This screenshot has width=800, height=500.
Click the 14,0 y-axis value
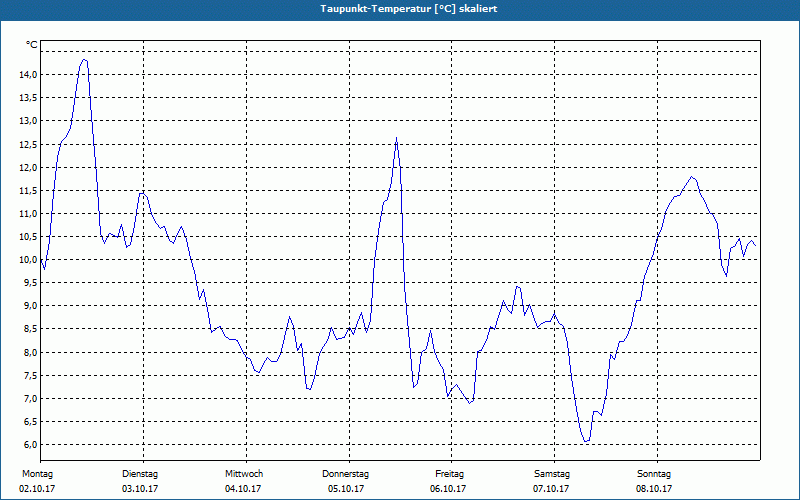[x=28, y=74]
